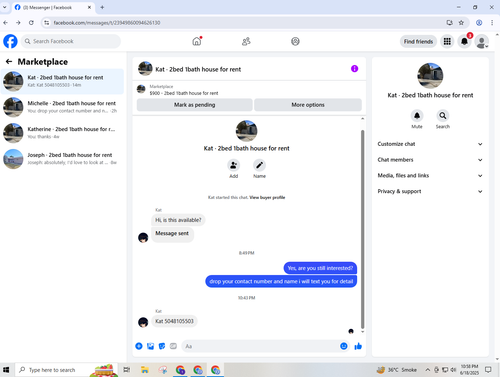Click the listing thumbnail in right panel

[430, 76]
